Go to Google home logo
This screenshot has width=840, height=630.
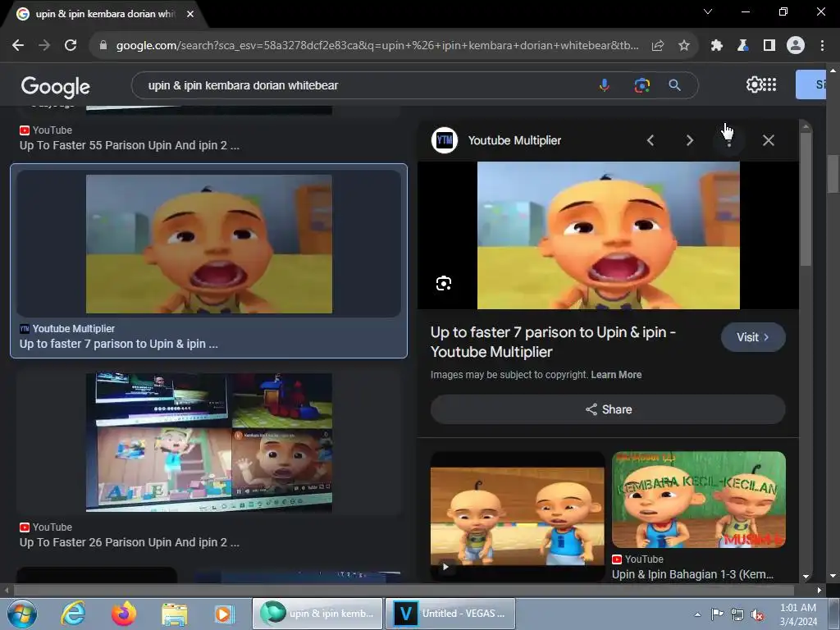point(55,86)
